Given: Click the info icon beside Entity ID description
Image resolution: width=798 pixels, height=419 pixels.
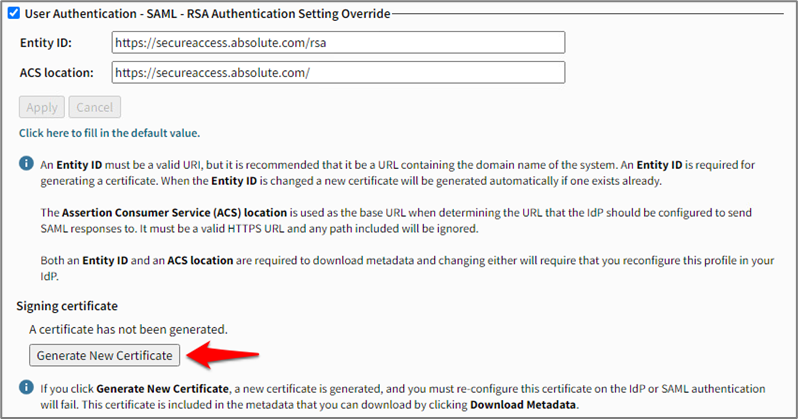Looking at the screenshot, I should coord(27,162).
